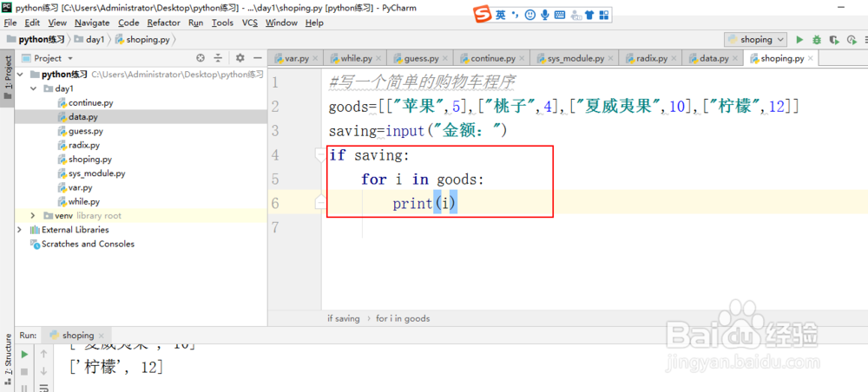
Task: Toggle Sogou IME 英 language mode
Action: (501, 15)
